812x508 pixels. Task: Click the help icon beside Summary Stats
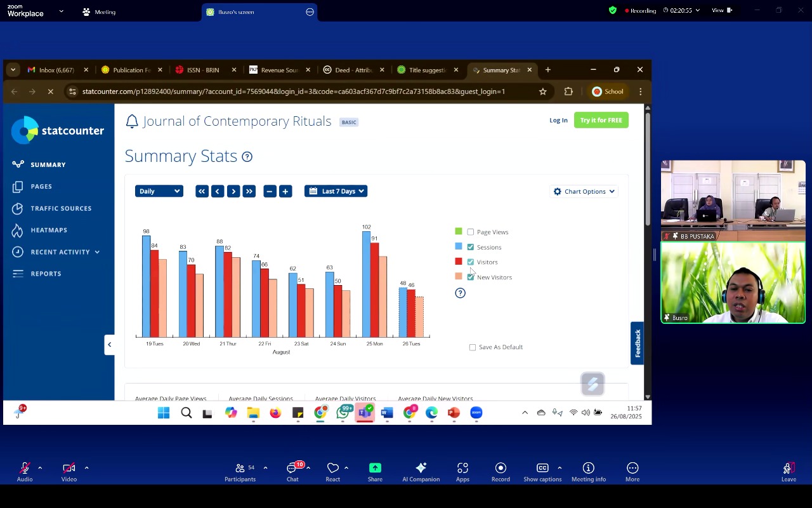pyautogui.click(x=247, y=157)
